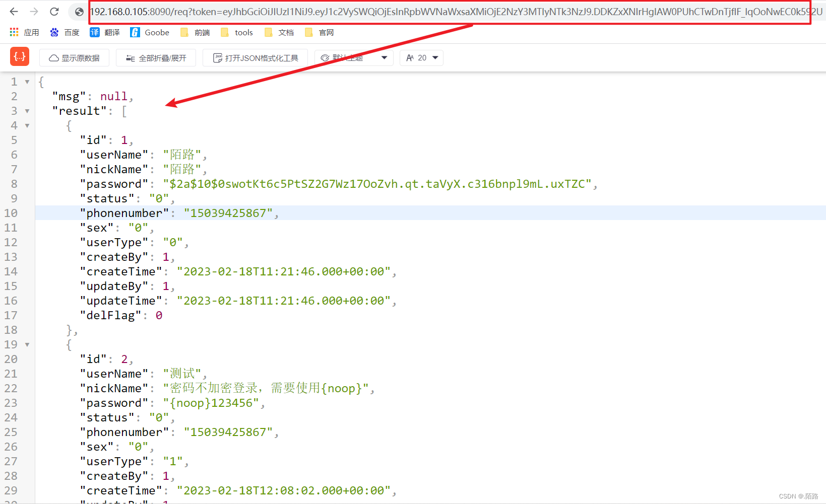Click the 全部折叠/展开 button
This screenshot has height=504, width=826.
[x=156, y=58]
